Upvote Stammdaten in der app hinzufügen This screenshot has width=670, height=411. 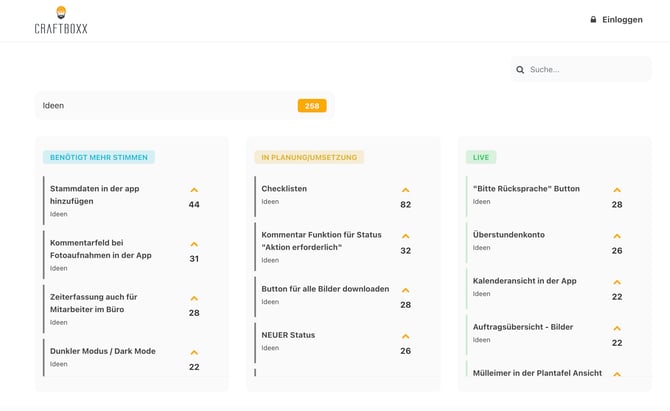coord(194,190)
